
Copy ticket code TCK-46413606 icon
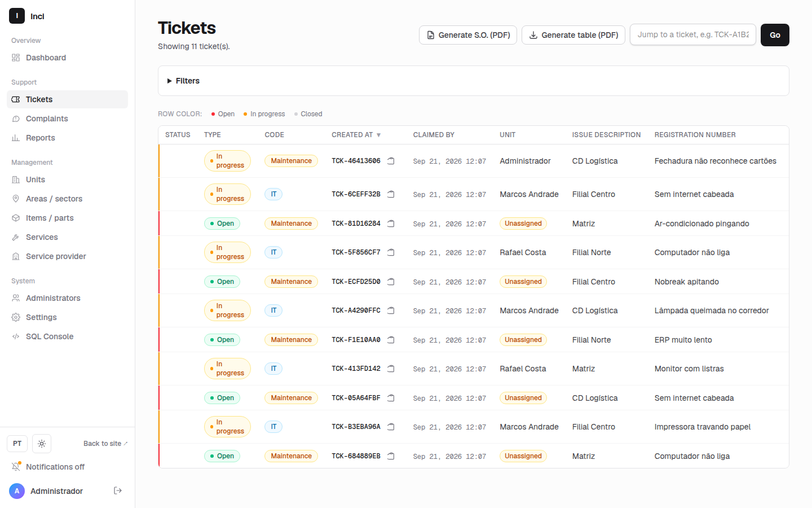tap(391, 161)
